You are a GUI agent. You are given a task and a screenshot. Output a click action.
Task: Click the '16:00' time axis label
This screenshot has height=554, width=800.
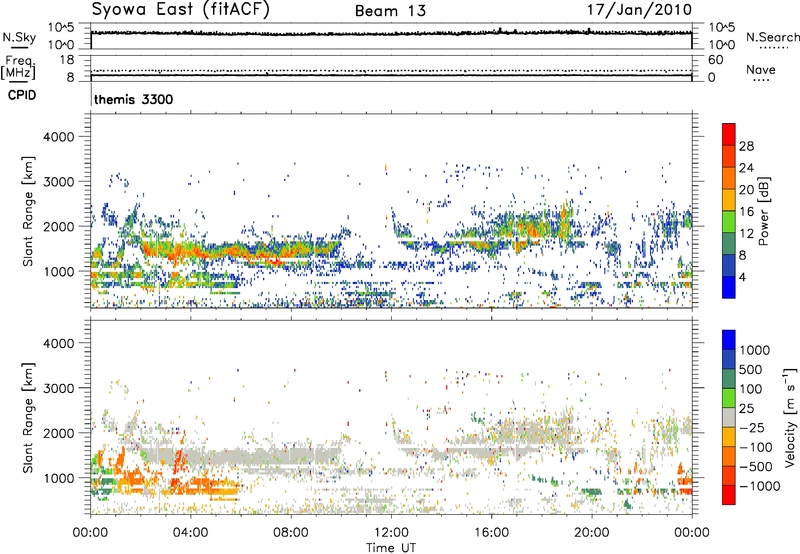491,533
